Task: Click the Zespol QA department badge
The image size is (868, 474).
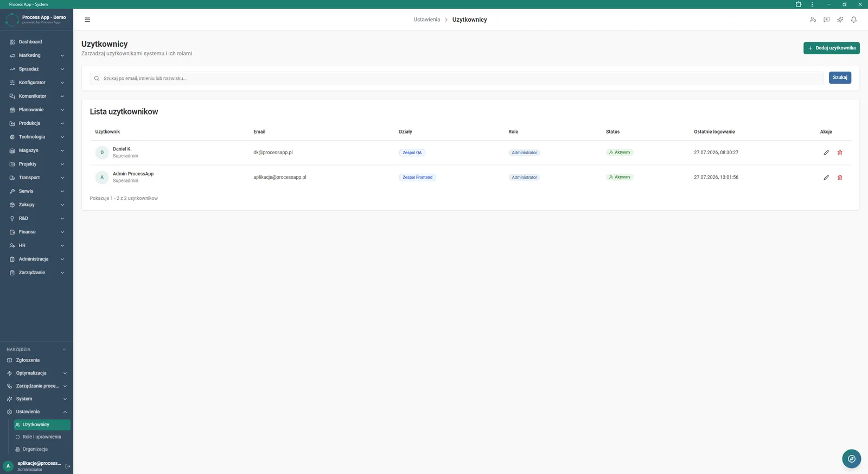Action: click(x=412, y=153)
